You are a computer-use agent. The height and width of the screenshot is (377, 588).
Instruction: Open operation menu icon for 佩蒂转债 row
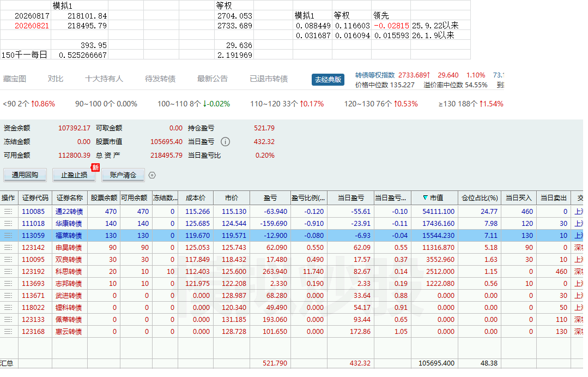8,320
